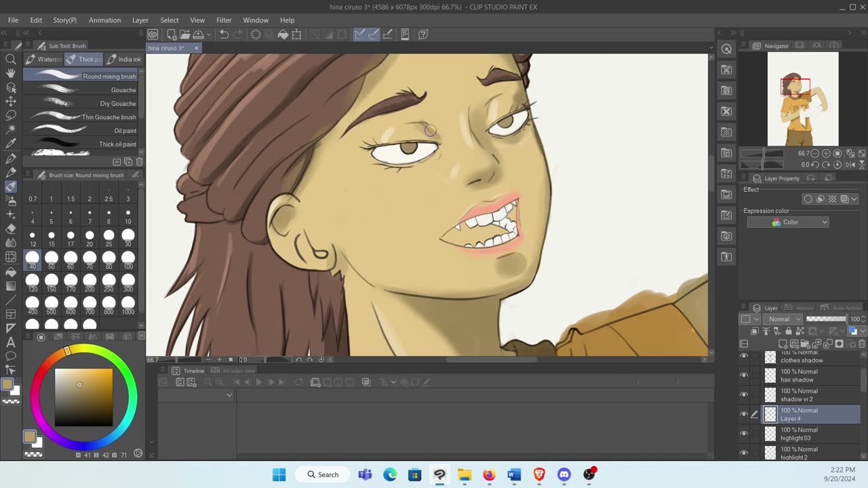Switch to the Watercolor sub tool tab
The width and height of the screenshot is (868, 488).
pyautogui.click(x=43, y=59)
